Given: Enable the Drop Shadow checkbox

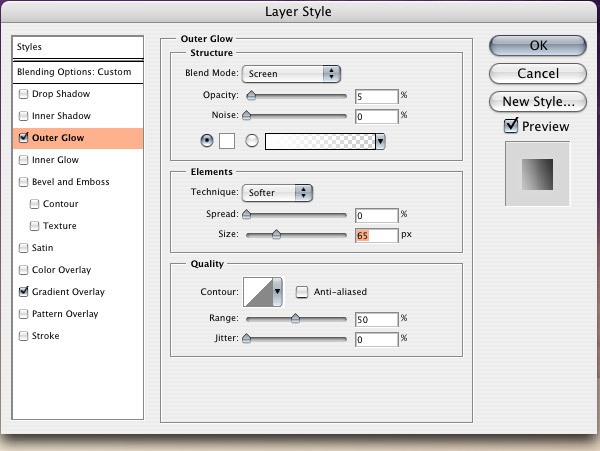Looking at the screenshot, I should pyautogui.click(x=23, y=94).
